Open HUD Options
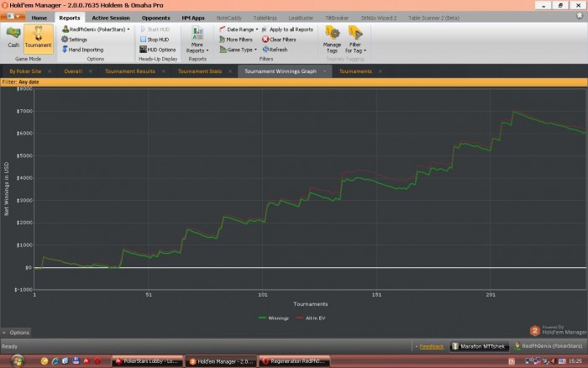The height and width of the screenshot is (368, 588). click(x=158, y=50)
